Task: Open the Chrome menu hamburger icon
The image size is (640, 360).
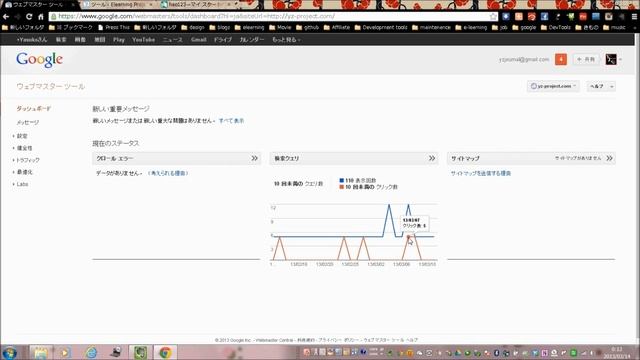Action: (x=634, y=17)
